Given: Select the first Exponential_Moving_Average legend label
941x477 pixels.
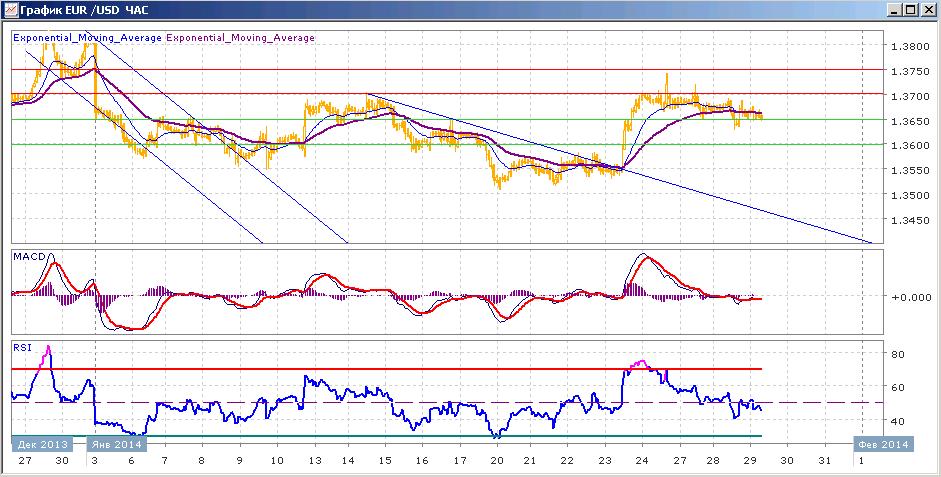Looking at the screenshot, I should click(88, 38).
